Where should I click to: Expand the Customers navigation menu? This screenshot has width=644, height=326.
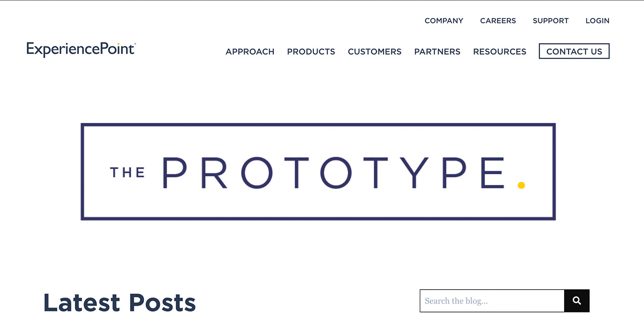(374, 52)
